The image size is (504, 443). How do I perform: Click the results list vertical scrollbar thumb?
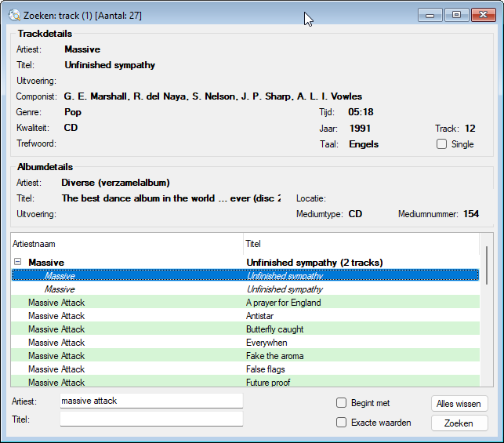click(487, 265)
